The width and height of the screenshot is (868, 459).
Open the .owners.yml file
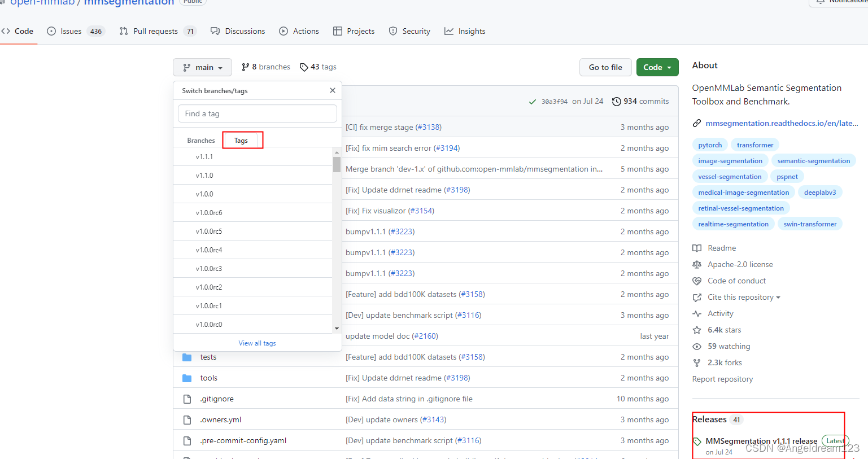(221, 419)
